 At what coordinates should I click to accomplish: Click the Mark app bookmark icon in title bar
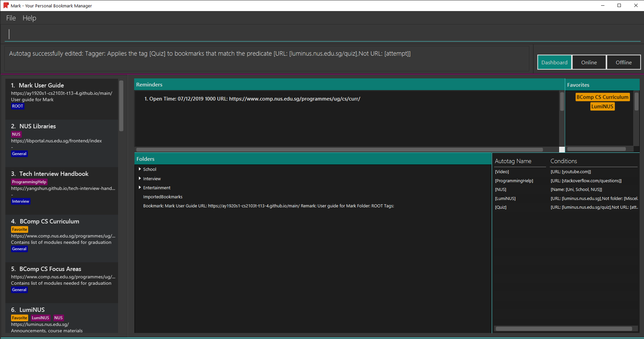(x=6, y=5)
